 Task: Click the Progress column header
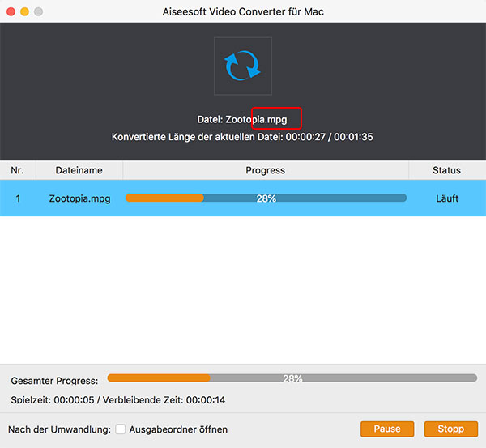point(266,170)
